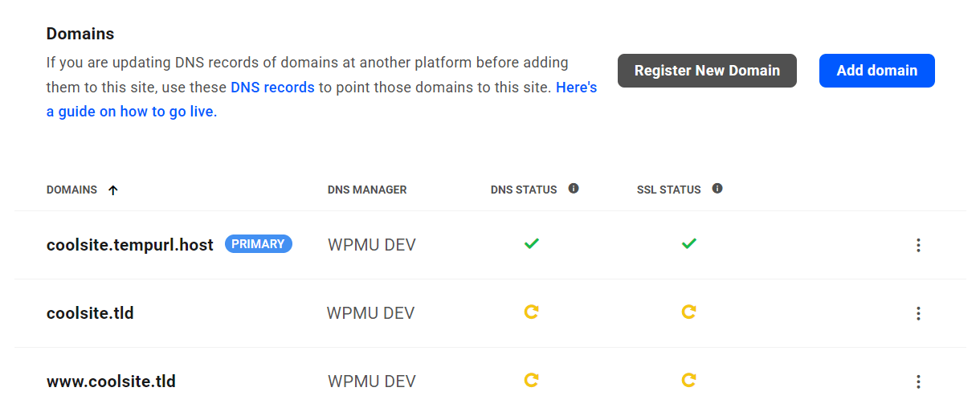Click WPMU DEV in the coolsite.tempurl.host row
980x412 pixels.
click(x=372, y=245)
